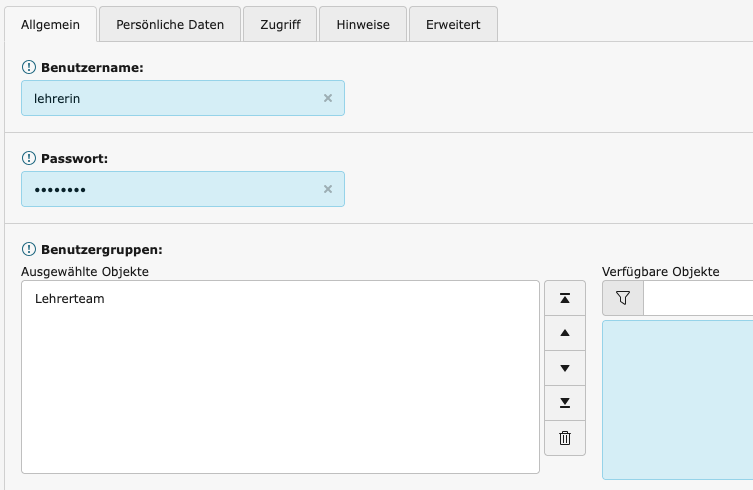753x490 pixels.
Task: Click the help icon next to Benutzergruppen
Action: (x=29, y=249)
